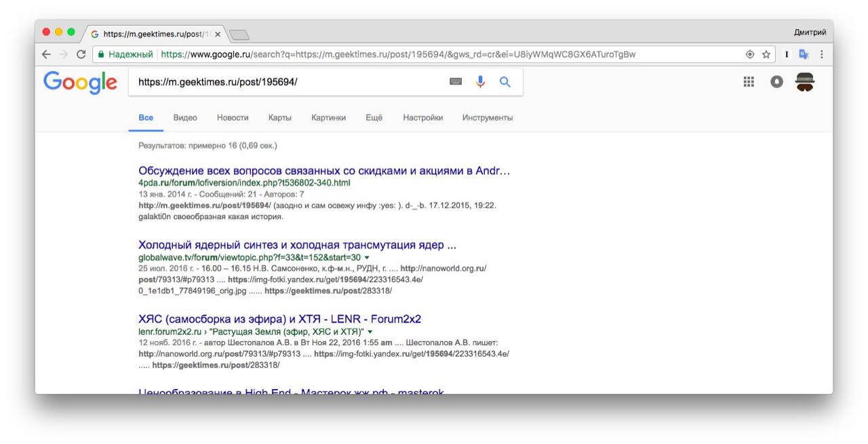Switch to the Картинки results tab

pyautogui.click(x=329, y=117)
